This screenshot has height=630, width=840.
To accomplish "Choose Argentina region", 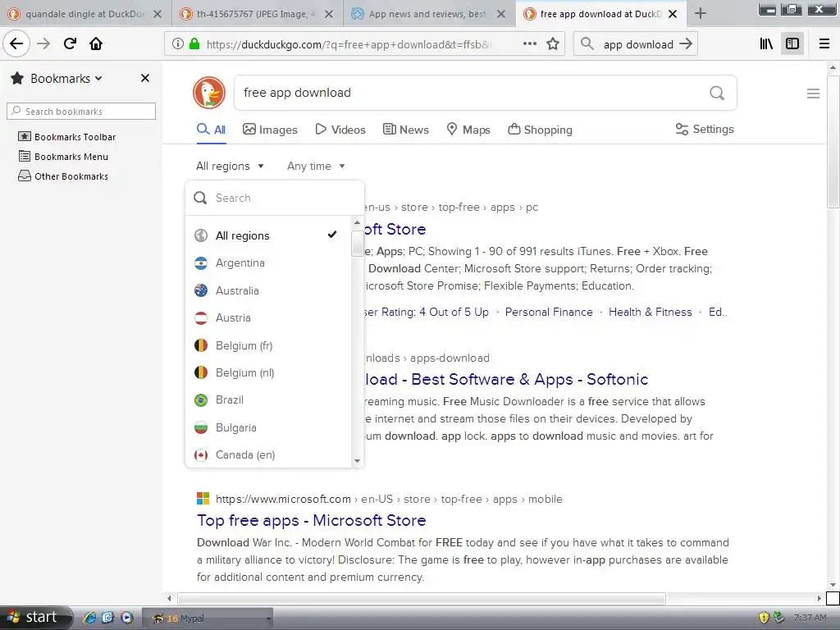I will tap(268, 263).
